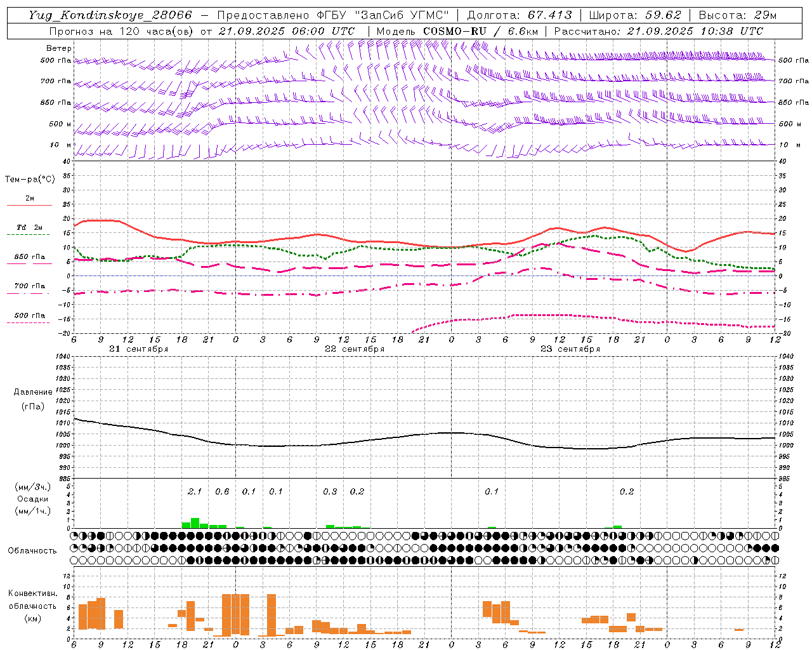Select the "Давление" pressure panel label
The height and width of the screenshot is (650, 812).
click(33, 392)
